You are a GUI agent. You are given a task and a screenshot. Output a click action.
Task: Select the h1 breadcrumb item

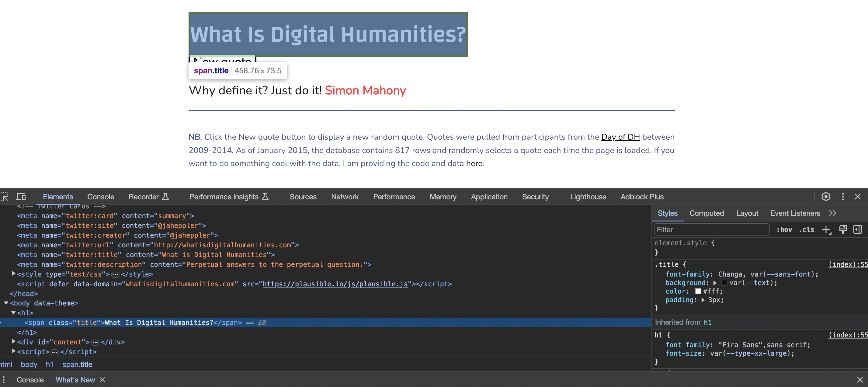click(50, 364)
